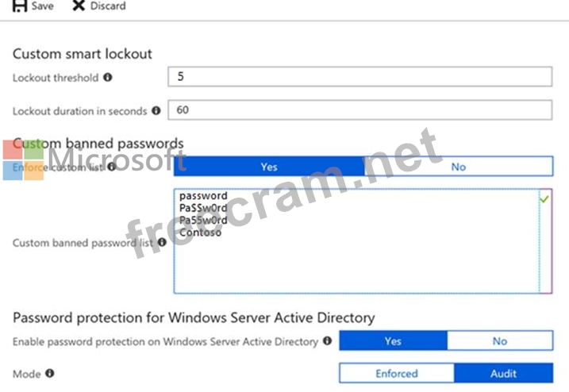569x392 pixels.
Task: Click the Discard X icon
Action: click(79, 6)
